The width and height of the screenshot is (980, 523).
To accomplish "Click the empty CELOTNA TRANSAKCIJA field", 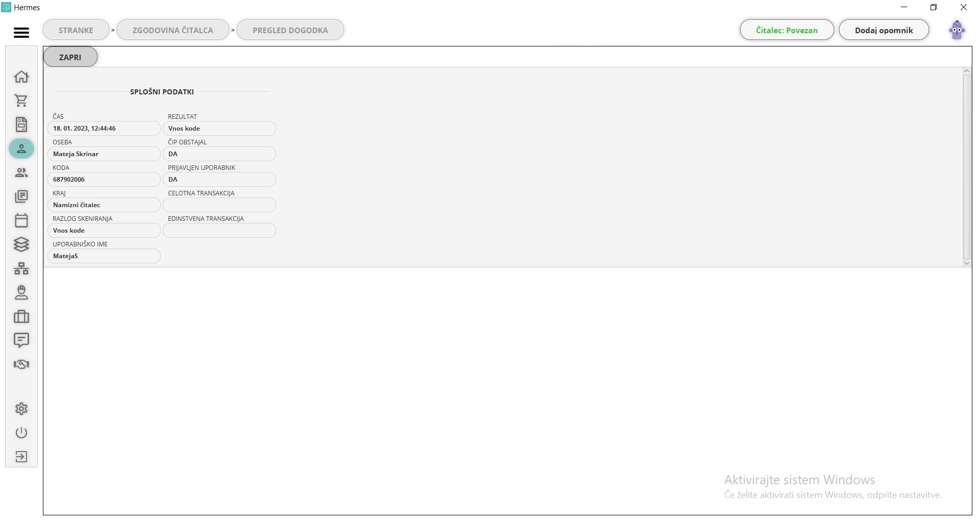I will pyautogui.click(x=219, y=205).
